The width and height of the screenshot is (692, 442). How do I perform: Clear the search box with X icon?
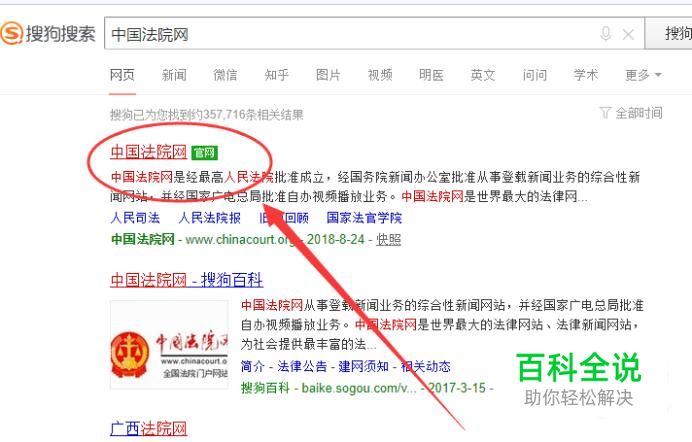(x=628, y=34)
